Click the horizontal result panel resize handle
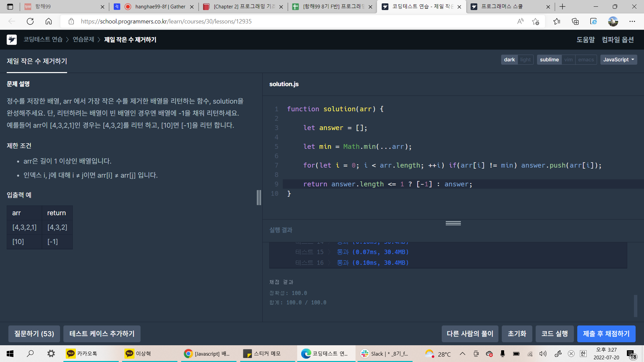The width and height of the screenshot is (644, 362). (x=453, y=223)
